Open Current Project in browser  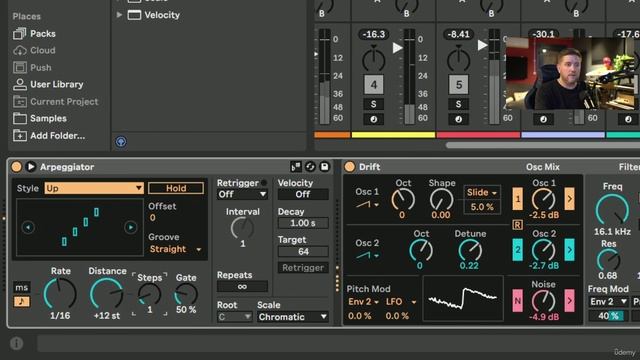pyautogui.click(x=56, y=101)
